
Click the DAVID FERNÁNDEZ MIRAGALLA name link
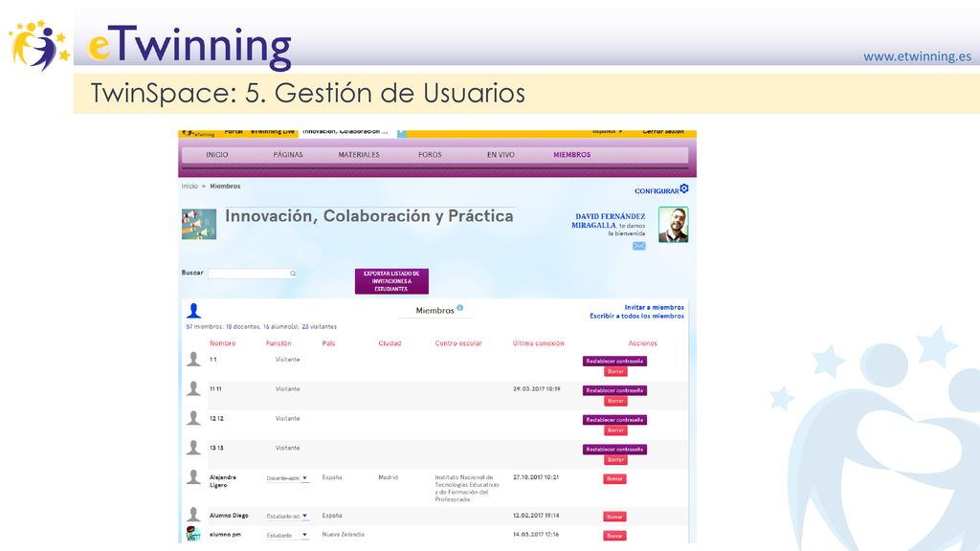coord(608,221)
